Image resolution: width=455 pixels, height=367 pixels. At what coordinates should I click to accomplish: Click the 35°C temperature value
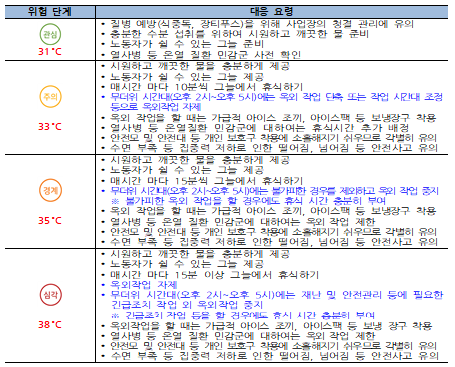point(50,221)
